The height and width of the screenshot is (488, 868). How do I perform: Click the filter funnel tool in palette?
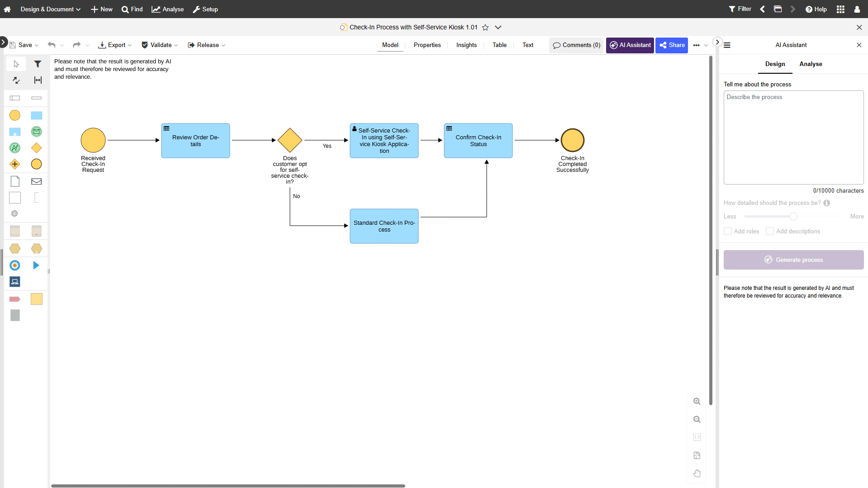pyautogui.click(x=38, y=64)
